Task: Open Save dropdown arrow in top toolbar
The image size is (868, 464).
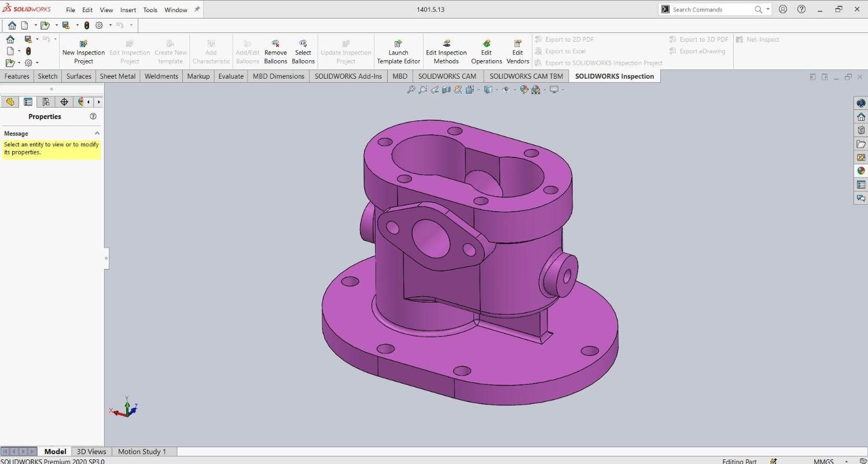Action: (x=77, y=25)
